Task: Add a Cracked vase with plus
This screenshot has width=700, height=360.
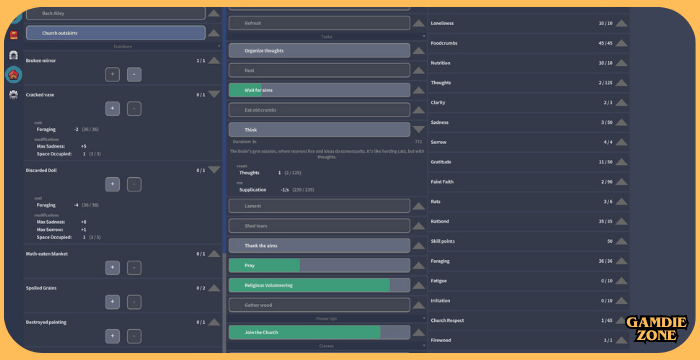Action: click(112, 109)
